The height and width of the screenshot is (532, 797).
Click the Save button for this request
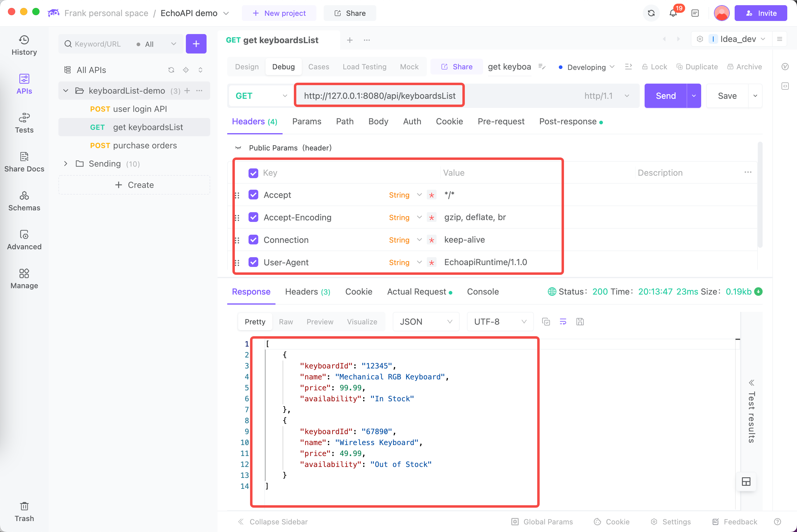[728, 95]
